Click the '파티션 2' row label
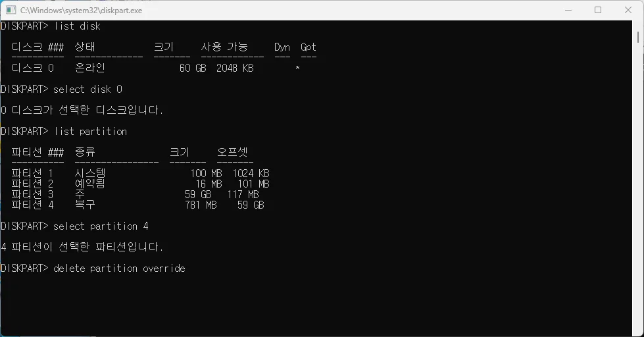 click(x=32, y=184)
